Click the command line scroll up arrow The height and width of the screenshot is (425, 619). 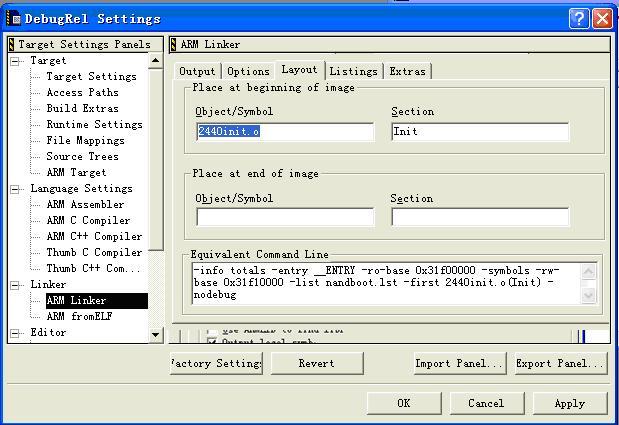coord(588,271)
